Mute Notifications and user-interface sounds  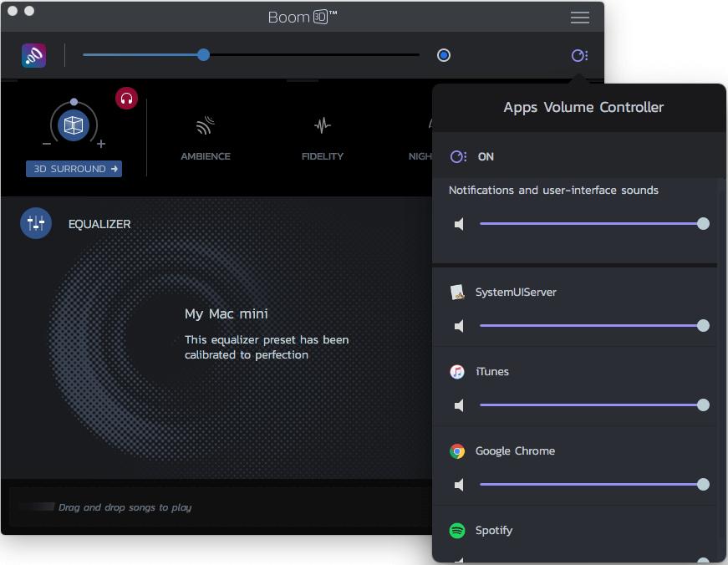click(459, 224)
